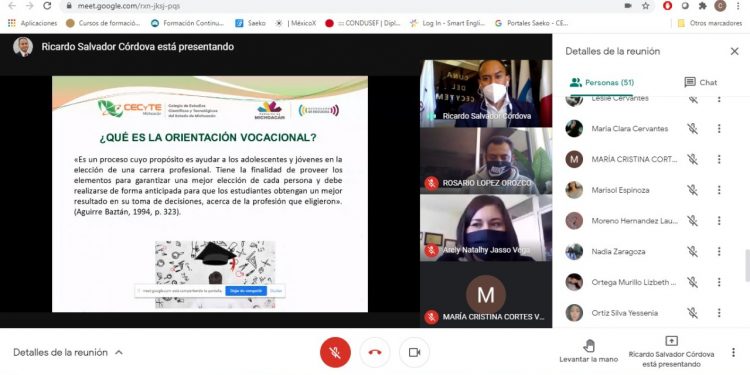
Task: Click muted mic icon for Nadia Zaragoza
Action: click(692, 251)
